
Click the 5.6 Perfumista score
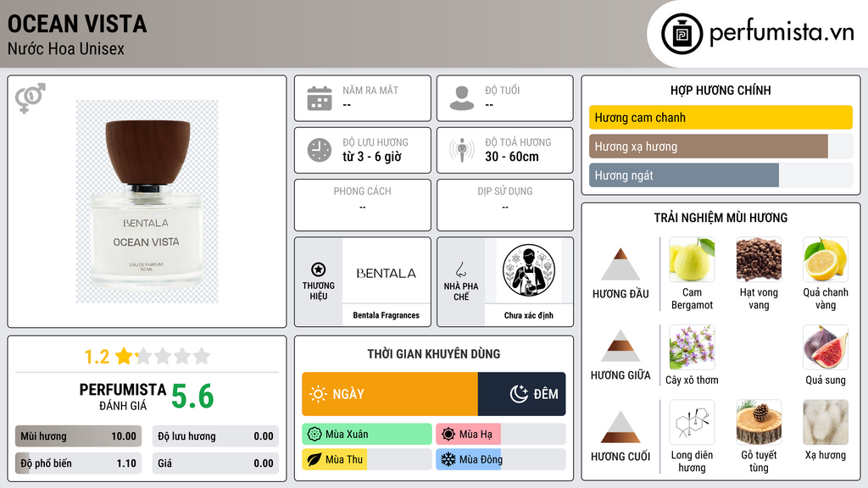(192, 396)
